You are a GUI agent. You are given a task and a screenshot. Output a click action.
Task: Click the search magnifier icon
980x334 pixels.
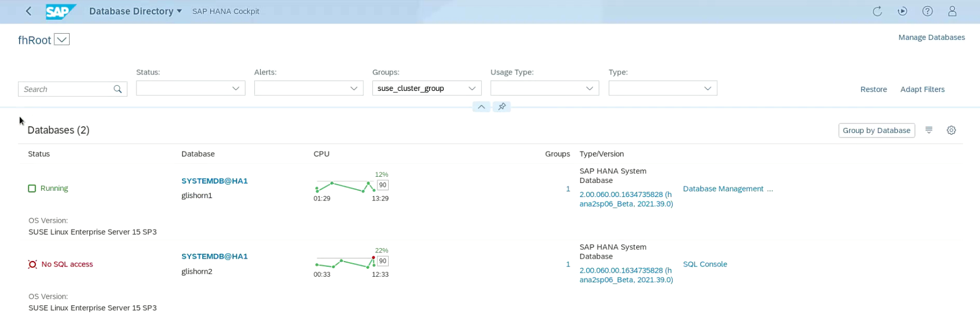click(x=117, y=89)
